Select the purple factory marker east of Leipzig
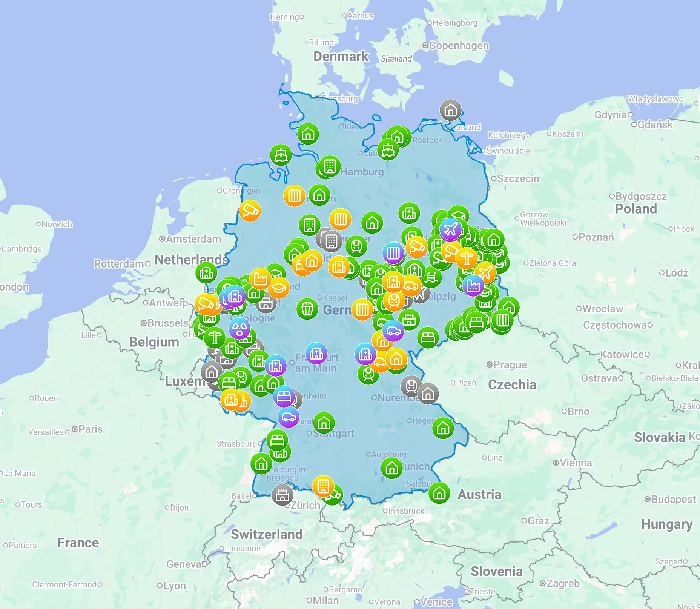 click(x=474, y=286)
